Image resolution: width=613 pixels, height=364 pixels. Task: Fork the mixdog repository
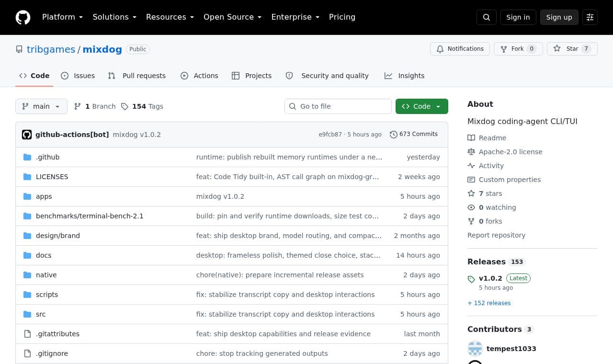pyautogui.click(x=518, y=49)
